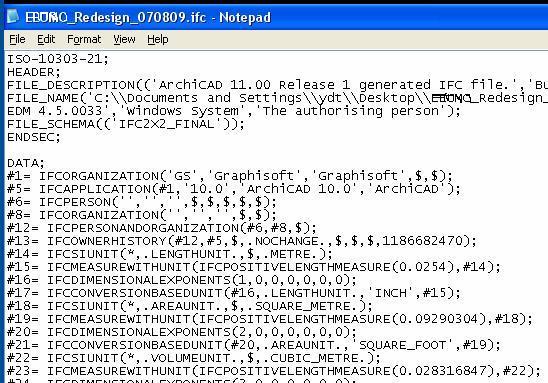Click line #20 IFCDIMENSIONALEXPONENTS
This screenshot has height=383, width=548.
point(182,332)
